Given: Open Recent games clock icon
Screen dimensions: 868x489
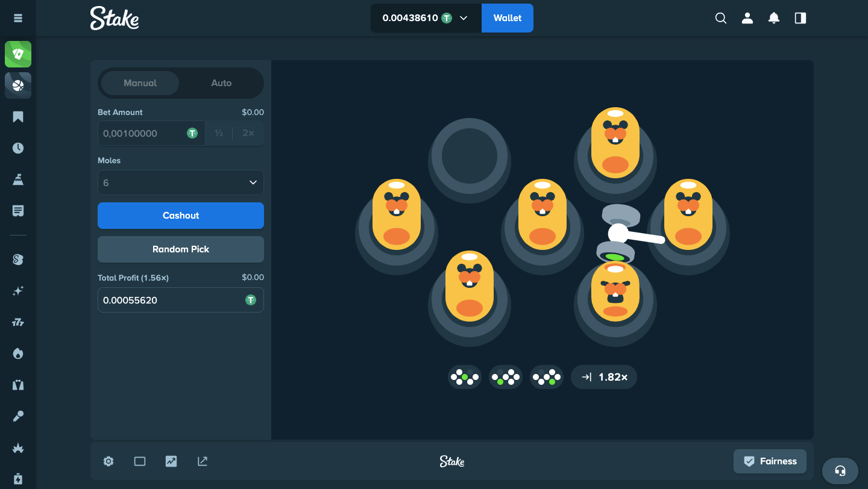Looking at the screenshot, I should 18,148.
